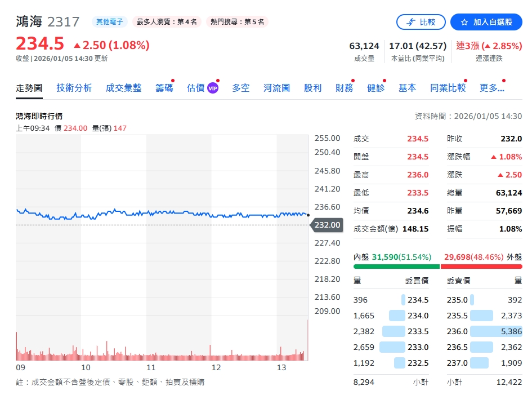Image resolution: width=532 pixels, height=395 pixels.
Task: Switch to the 同業比較 tab
Action: (x=448, y=88)
